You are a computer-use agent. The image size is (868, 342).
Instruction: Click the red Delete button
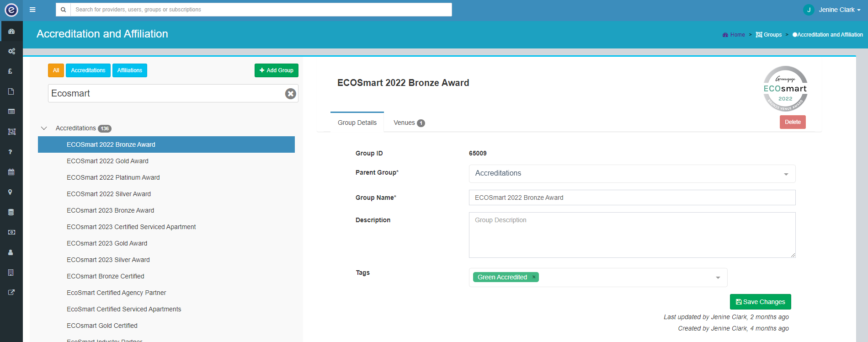tap(793, 122)
